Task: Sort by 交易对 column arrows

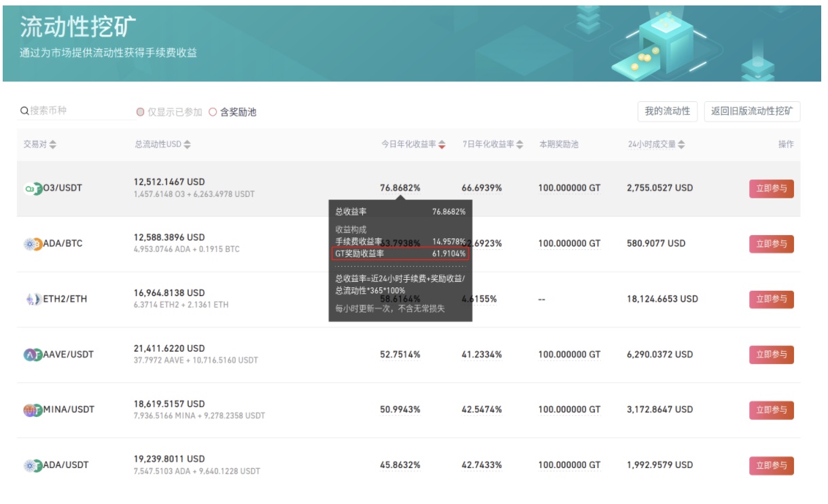Action: (x=53, y=145)
